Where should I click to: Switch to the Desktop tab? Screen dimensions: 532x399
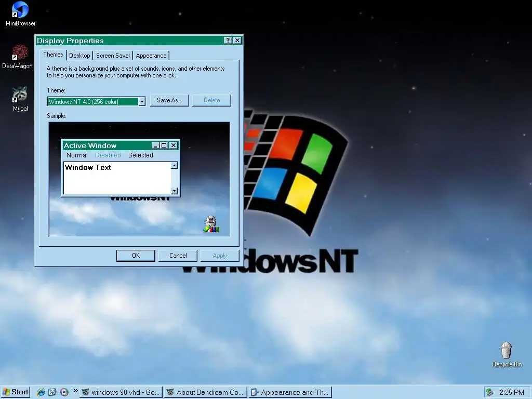click(x=79, y=55)
